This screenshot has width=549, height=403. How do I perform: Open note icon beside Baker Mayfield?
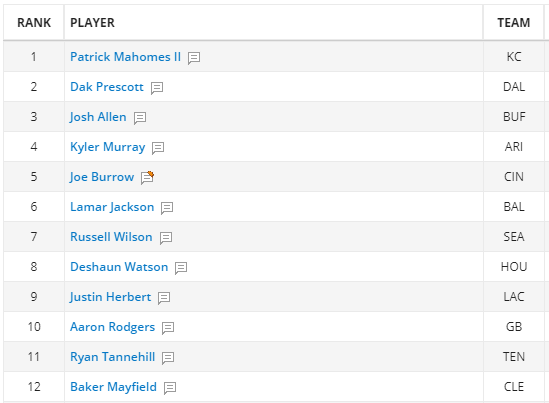pos(170,388)
